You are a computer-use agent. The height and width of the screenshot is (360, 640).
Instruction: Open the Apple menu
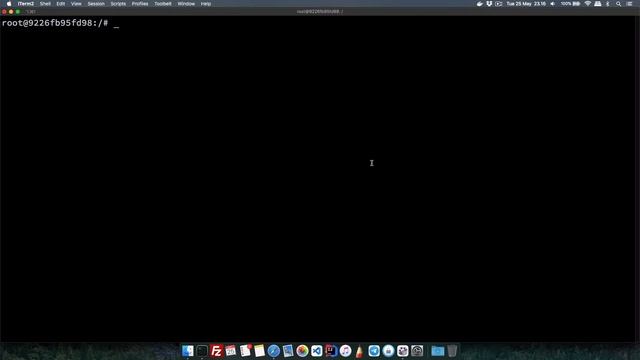tap(9, 4)
